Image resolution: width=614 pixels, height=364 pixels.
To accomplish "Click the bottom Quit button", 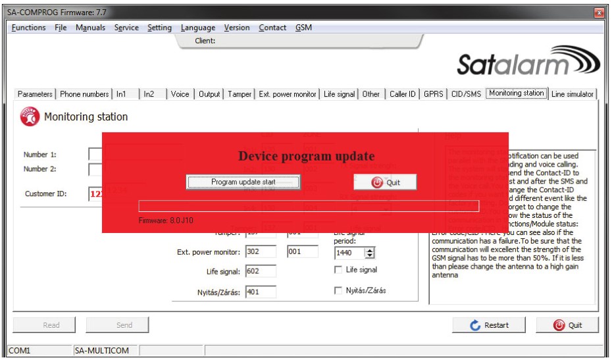I will [x=567, y=325].
